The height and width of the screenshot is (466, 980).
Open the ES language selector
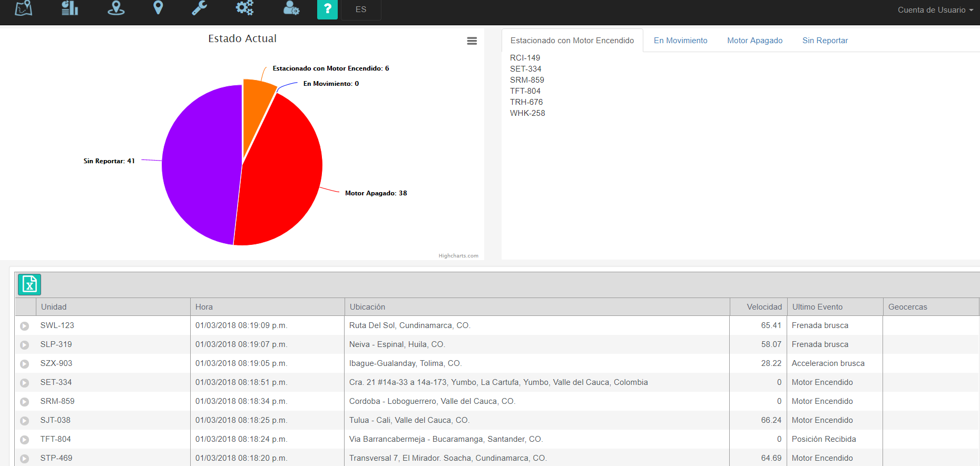(361, 9)
